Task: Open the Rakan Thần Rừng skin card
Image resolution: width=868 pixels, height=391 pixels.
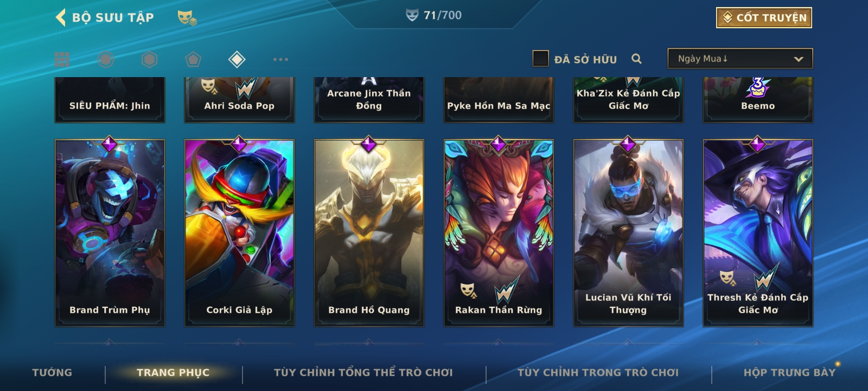Action: pos(499,233)
